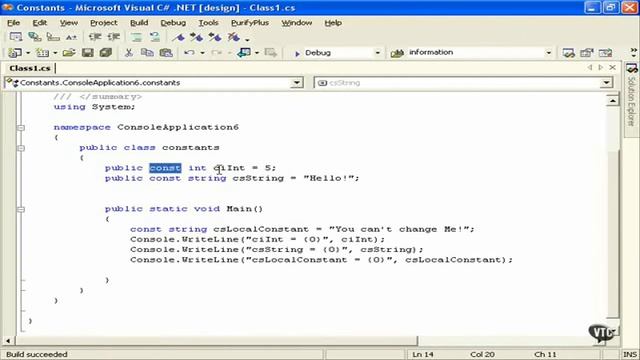The height and width of the screenshot is (360, 640).
Task: Click the Find in Files icon
Action: pyautogui.click(x=397, y=53)
